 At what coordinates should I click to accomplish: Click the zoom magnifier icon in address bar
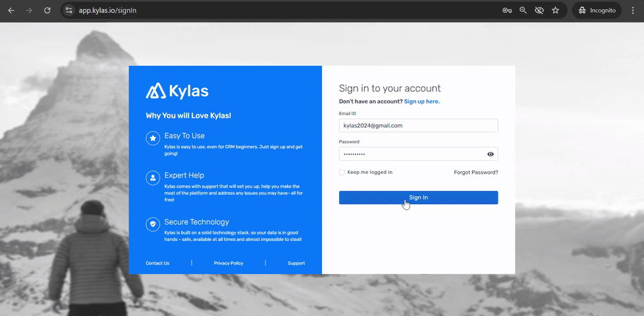click(523, 11)
